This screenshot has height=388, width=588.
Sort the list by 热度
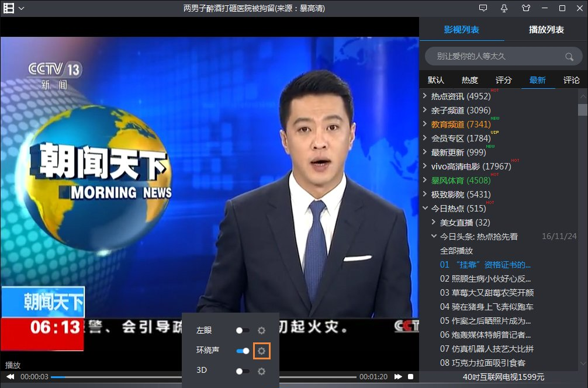click(469, 80)
